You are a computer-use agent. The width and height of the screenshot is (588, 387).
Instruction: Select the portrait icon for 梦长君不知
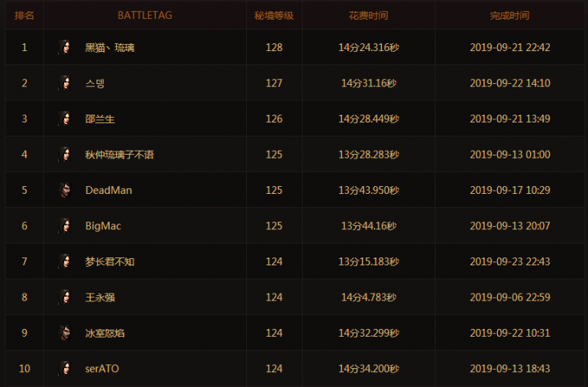point(64,261)
